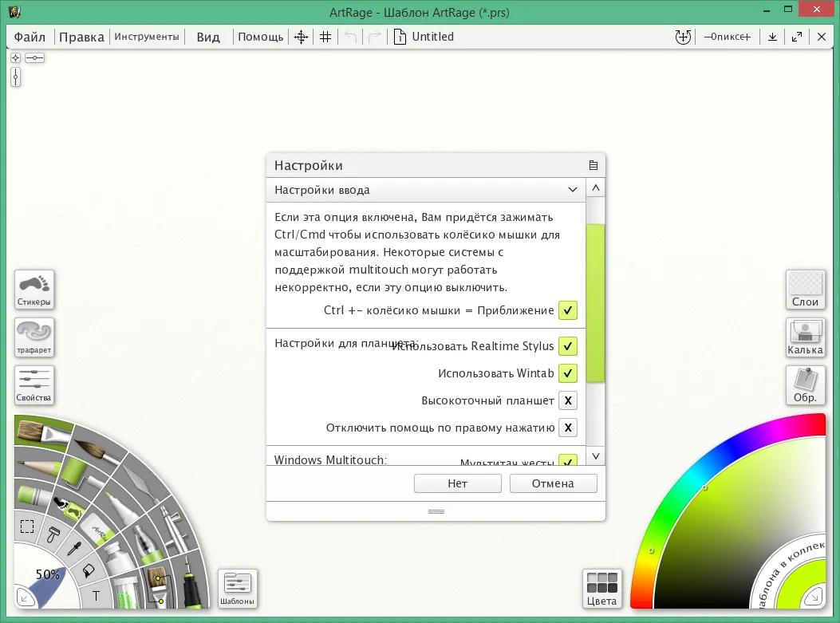Screen dimensions: 840x623
Task: Open the Калька tracing panel
Action: (805, 337)
